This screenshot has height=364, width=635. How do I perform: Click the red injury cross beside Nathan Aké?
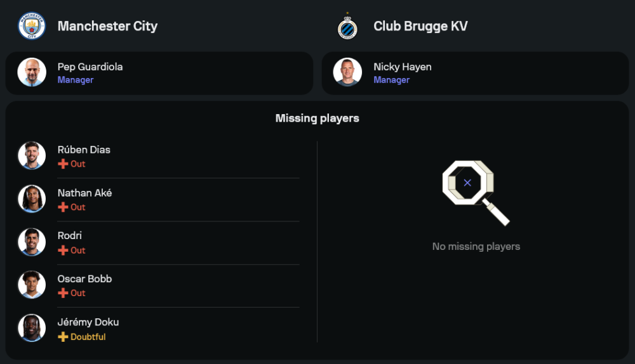coord(63,207)
